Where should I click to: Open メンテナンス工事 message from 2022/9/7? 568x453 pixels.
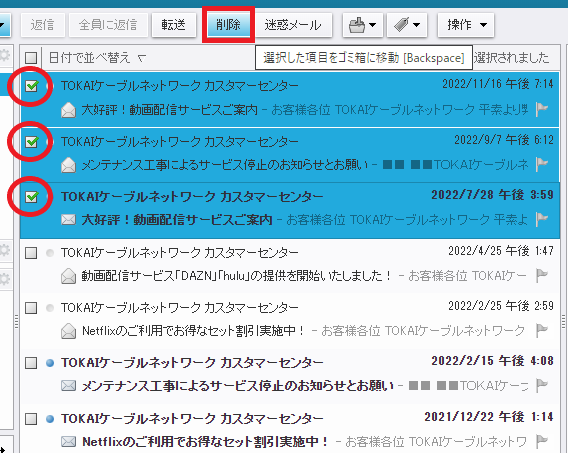click(x=225, y=165)
